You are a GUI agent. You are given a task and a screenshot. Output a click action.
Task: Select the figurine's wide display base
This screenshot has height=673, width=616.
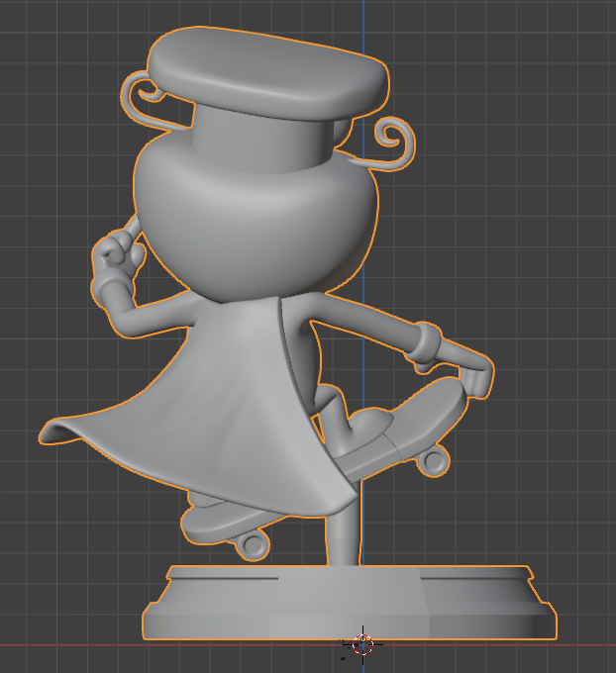tap(350, 602)
